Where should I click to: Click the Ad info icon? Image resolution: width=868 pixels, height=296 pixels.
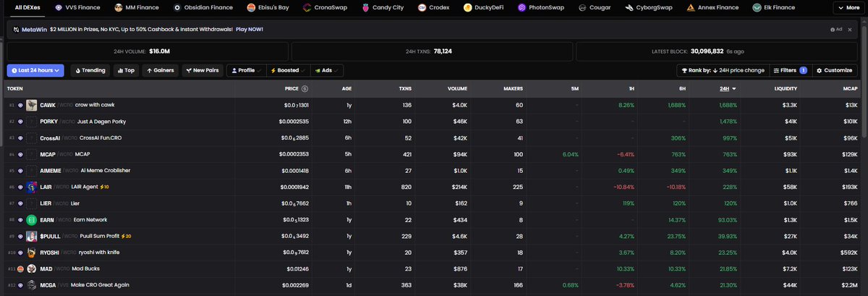[834, 29]
